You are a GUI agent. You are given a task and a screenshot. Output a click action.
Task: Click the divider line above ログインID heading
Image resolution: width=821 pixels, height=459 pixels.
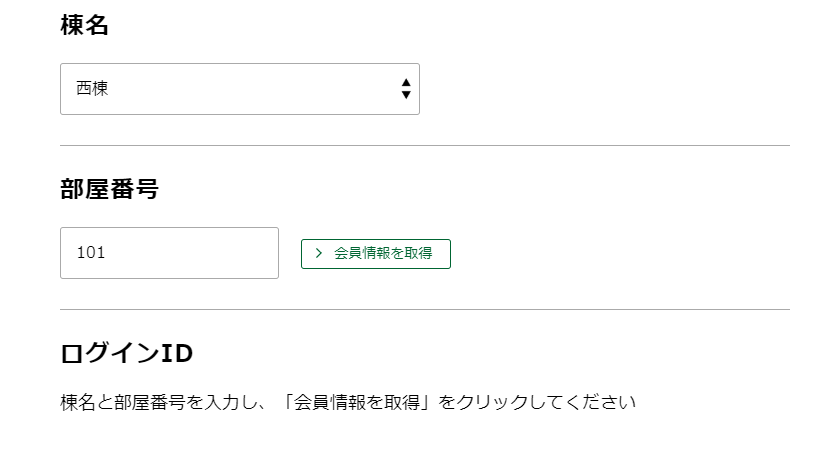[x=424, y=310]
